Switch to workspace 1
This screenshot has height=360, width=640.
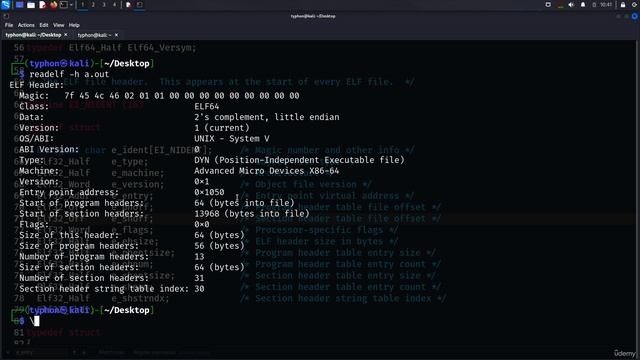82,4
